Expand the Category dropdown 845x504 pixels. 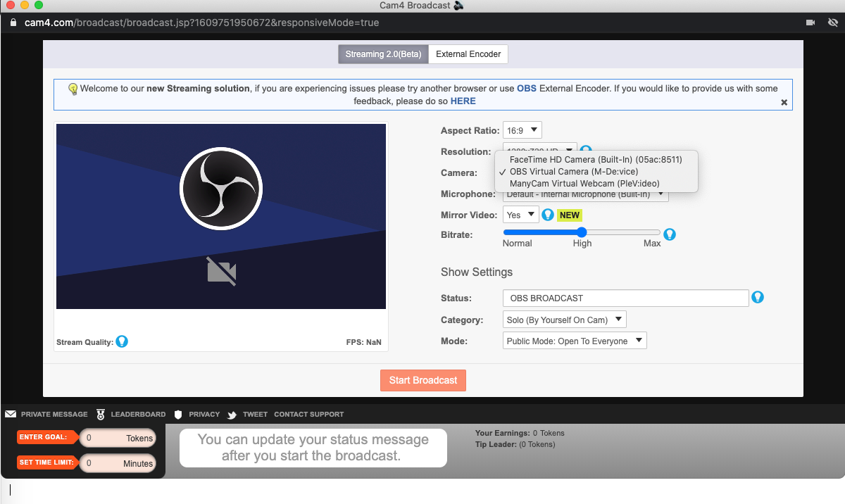tap(564, 320)
